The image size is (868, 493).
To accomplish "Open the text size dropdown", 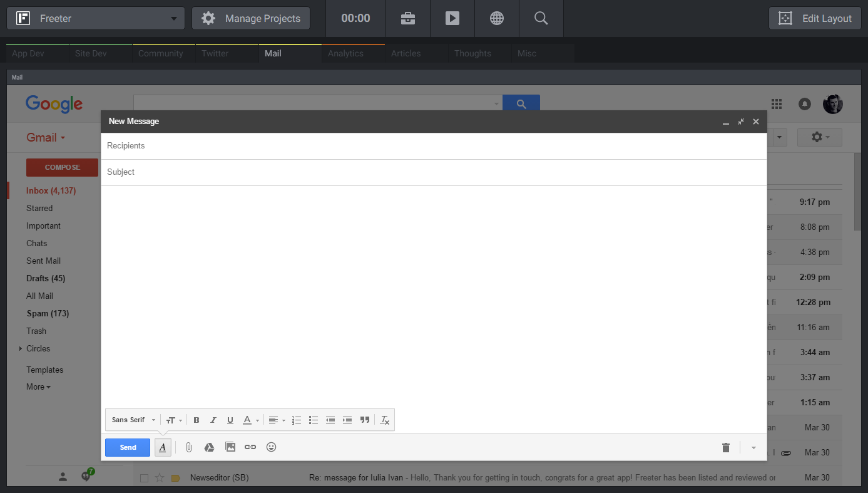I will click(174, 420).
